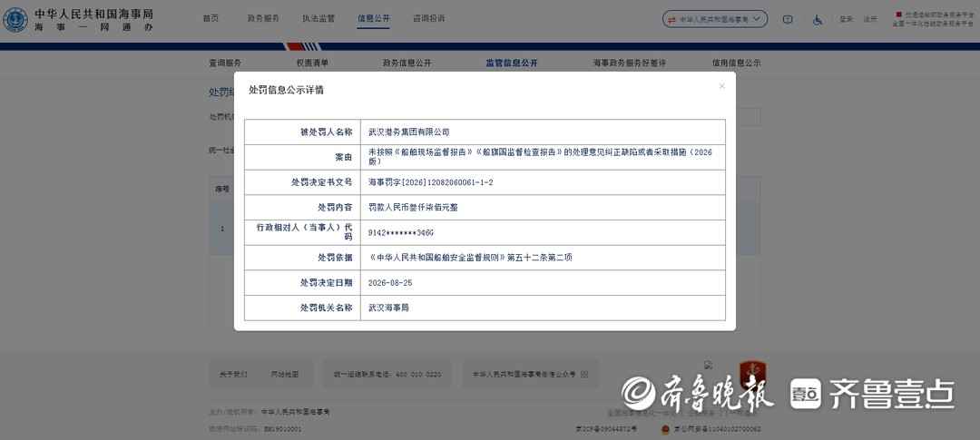
Task: Open the 京ICP备09044872号 link
Action: pos(605,429)
